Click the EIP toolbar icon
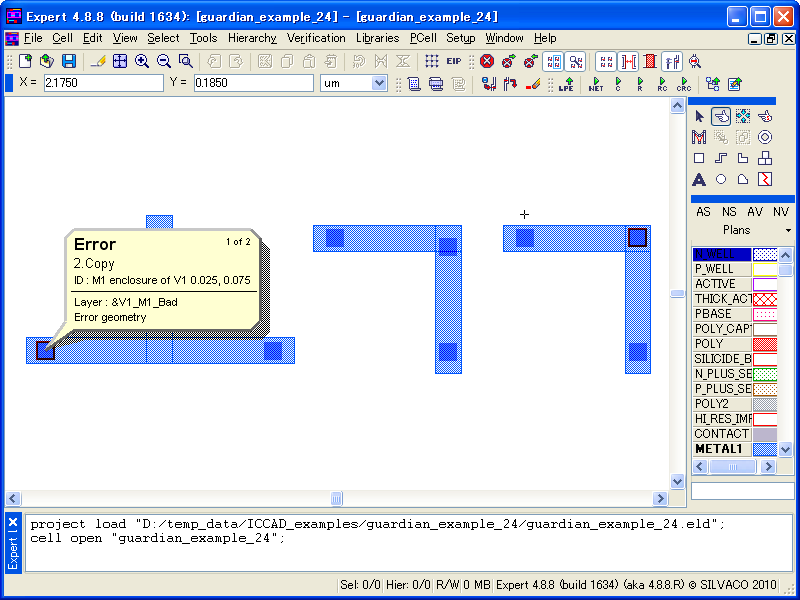This screenshot has width=800, height=600. pos(454,61)
